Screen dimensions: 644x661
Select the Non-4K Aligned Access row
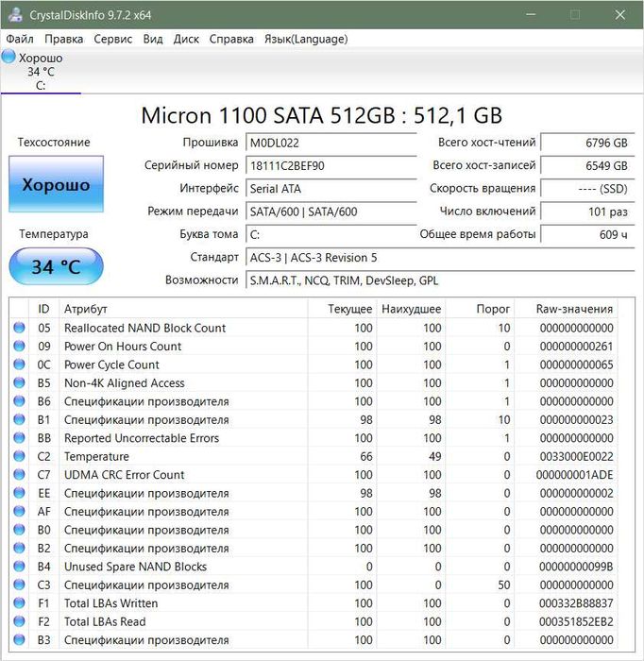pos(314,382)
